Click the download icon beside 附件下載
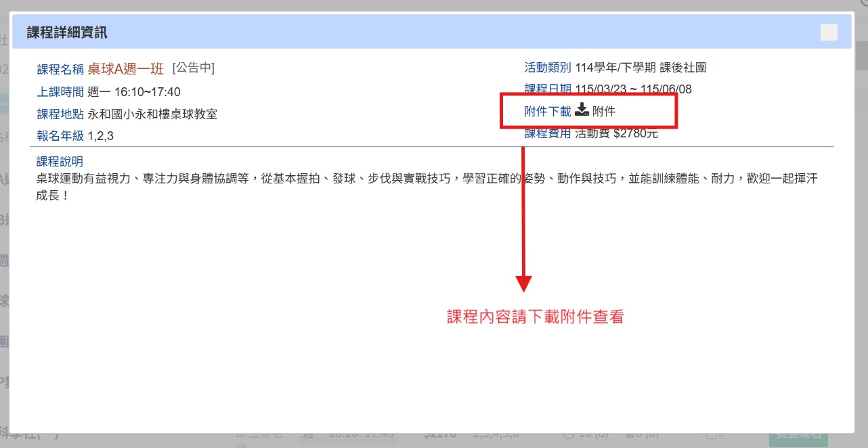 582,111
